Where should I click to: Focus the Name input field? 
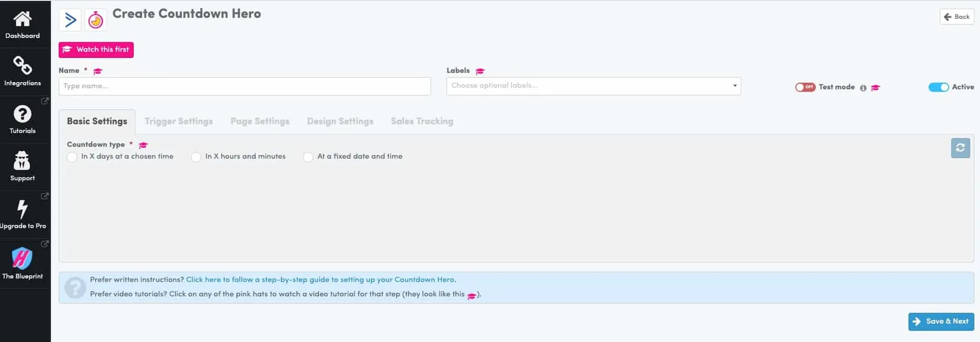pyautogui.click(x=244, y=86)
